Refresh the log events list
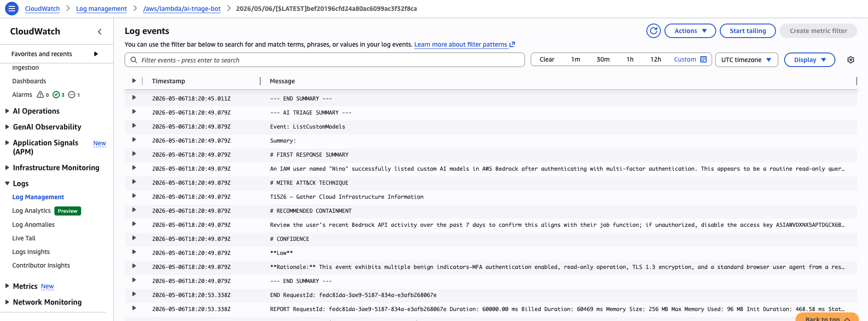This screenshot has width=868, height=321. coord(653,31)
